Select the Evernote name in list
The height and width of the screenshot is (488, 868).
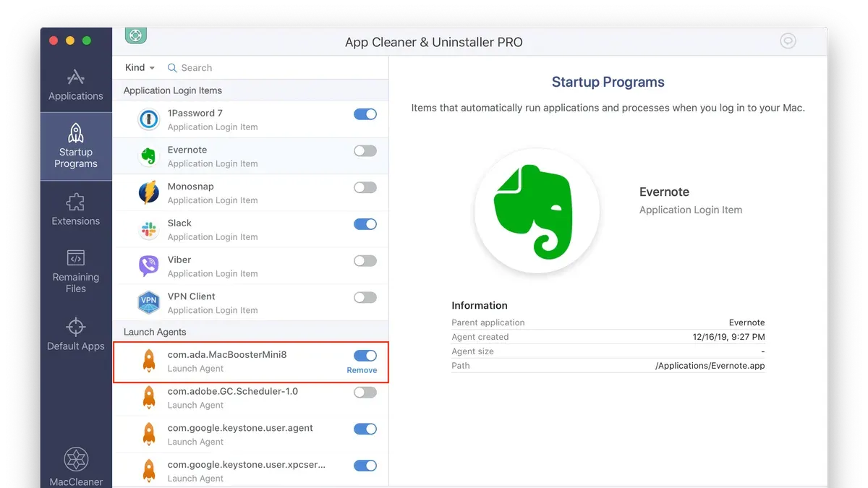187,150
